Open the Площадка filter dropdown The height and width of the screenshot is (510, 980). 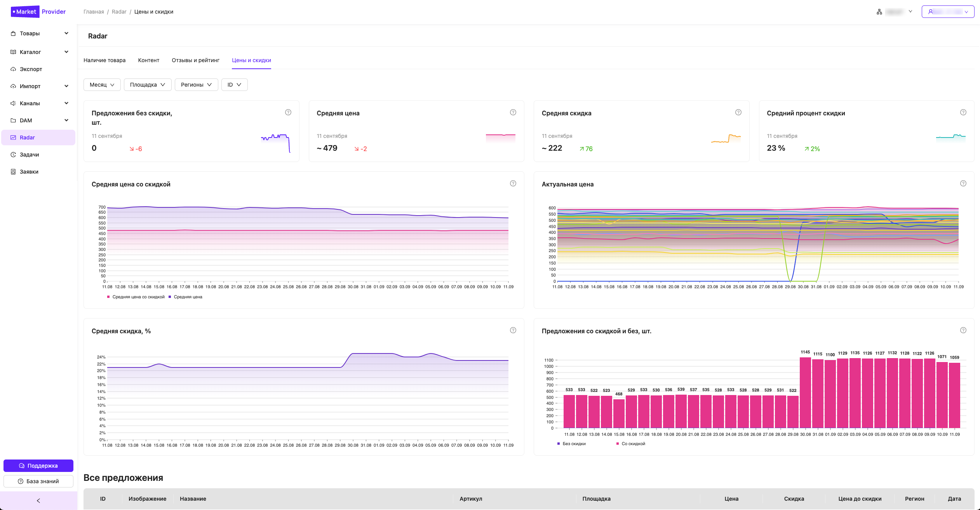click(147, 85)
